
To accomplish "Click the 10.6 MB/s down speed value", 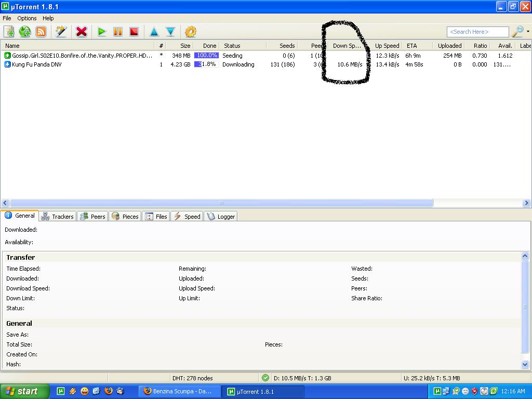I will coord(350,64).
